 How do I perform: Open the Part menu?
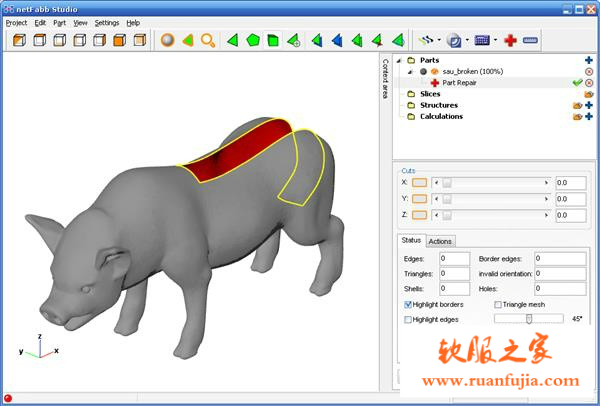[59, 23]
